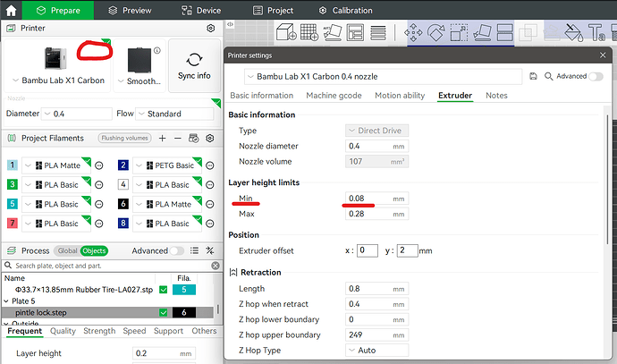Screen dimensions: 617x364
Task: Collapse the Plate 5 tree node
Action: click(6, 301)
